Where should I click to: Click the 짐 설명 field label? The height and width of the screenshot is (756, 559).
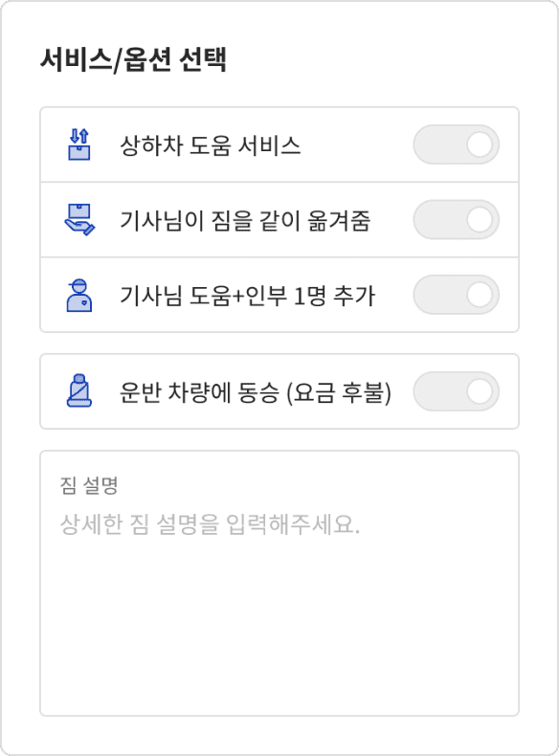coord(89,485)
